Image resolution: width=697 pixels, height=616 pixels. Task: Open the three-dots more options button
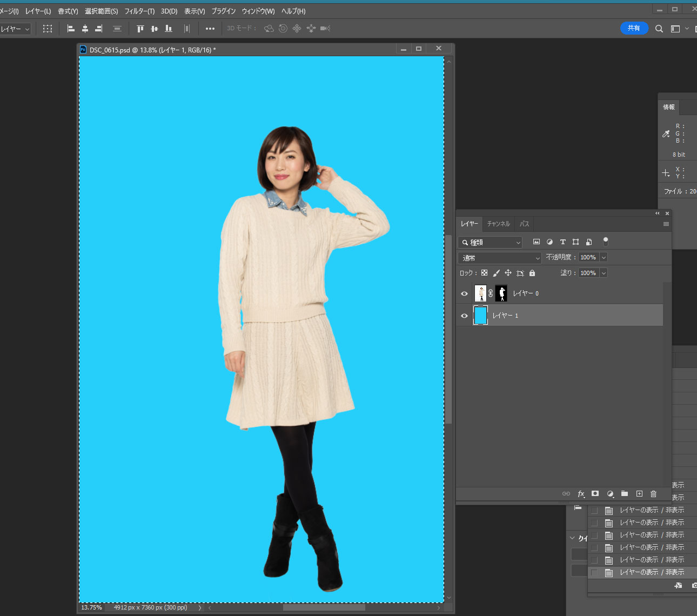point(210,29)
